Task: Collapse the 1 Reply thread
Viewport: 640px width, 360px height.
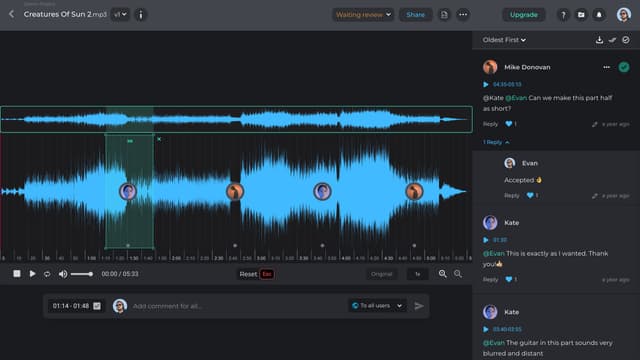Action: pyautogui.click(x=496, y=142)
